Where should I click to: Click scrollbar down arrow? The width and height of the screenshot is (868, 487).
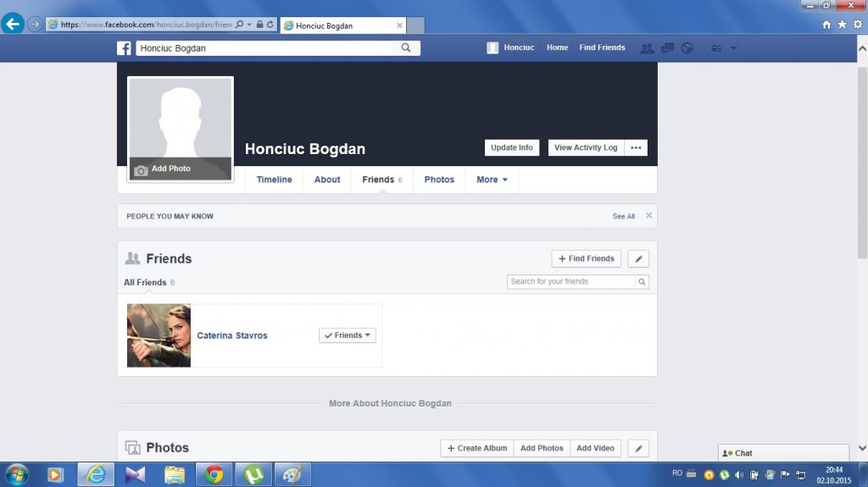tap(862, 448)
